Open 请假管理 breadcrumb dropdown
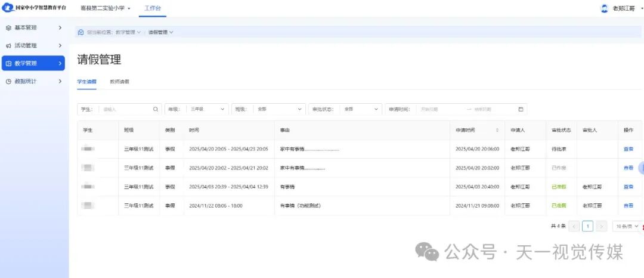This screenshot has height=278, width=644. coord(160,32)
